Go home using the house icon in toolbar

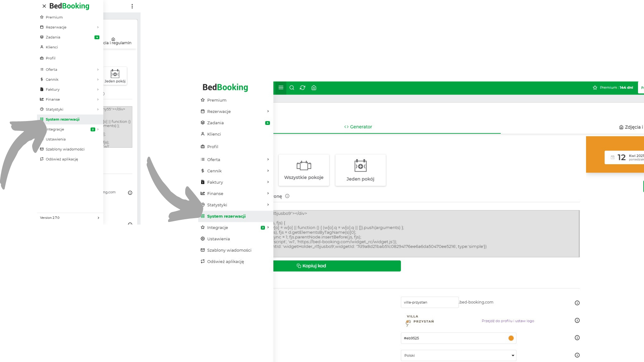314,88
